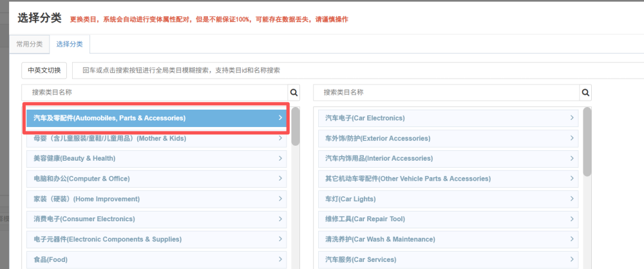This screenshot has height=269, width=644.
Task: Focus the global category fuzzy search field
Action: tap(358, 70)
